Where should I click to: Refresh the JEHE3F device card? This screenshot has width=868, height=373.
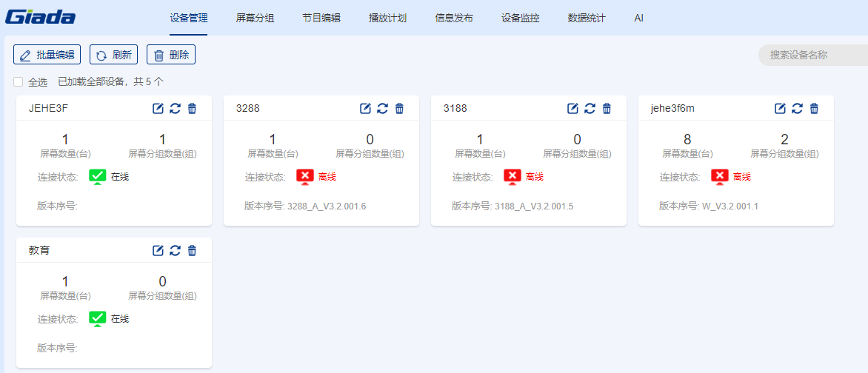click(x=175, y=109)
